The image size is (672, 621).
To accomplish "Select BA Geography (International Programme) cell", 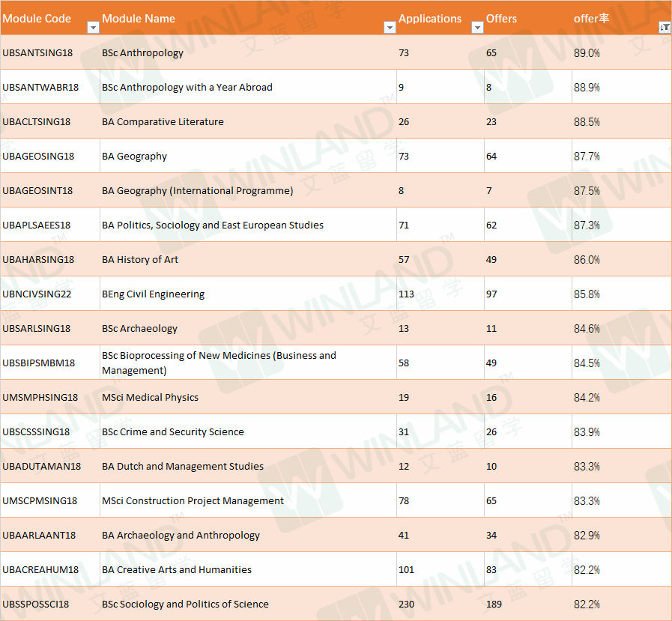I will 248,190.
